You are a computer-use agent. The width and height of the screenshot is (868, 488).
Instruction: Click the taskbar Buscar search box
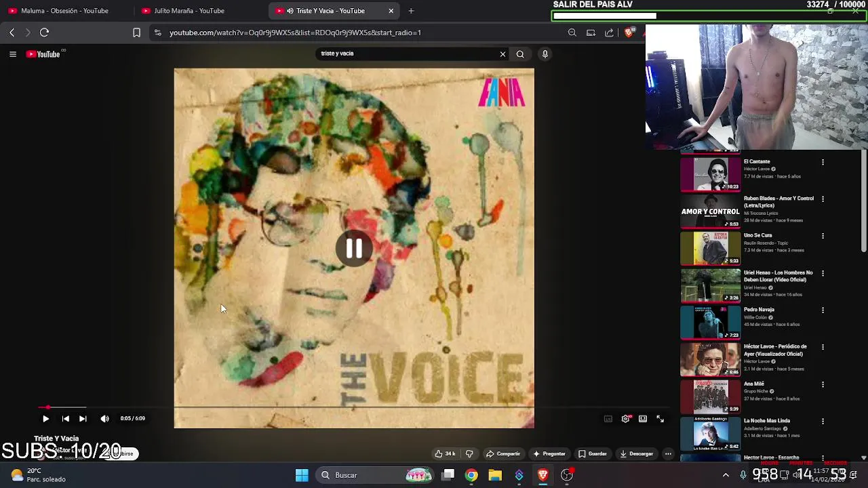pos(376,475)
